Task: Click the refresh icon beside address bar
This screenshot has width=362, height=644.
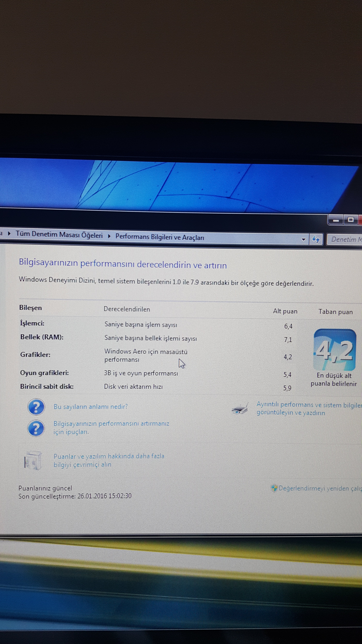Action: tap(316, 240)
